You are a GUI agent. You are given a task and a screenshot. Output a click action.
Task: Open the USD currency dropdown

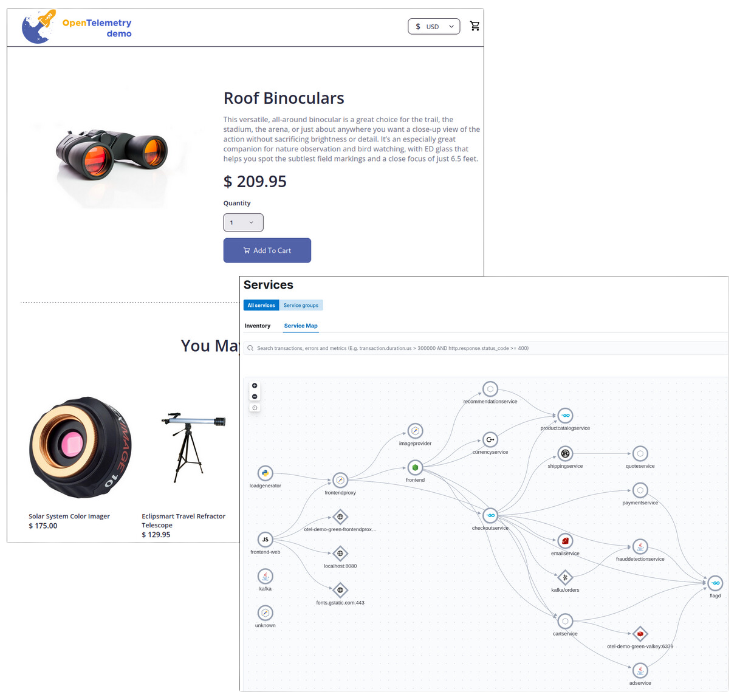point(434,26)
